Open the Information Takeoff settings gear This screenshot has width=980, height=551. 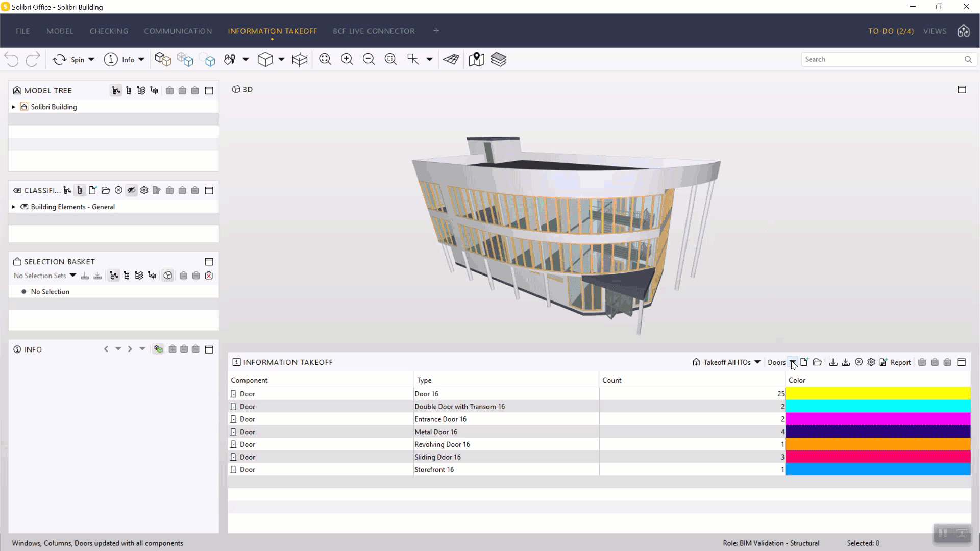tap(871, 362)
